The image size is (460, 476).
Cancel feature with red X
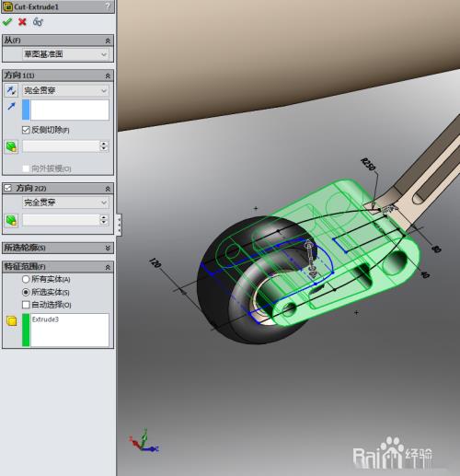pyautogui.click(x=22, y=22)
